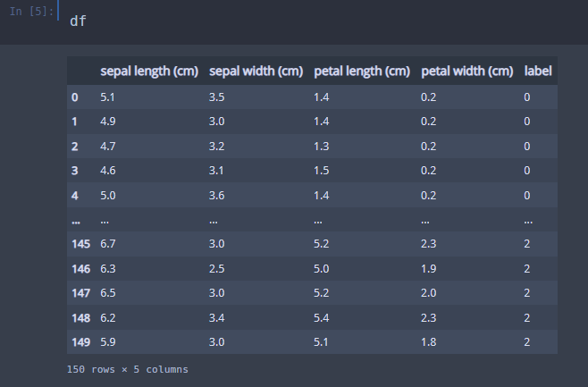Click the petal length (cm) column header
Screen dimensions: 588x387
pos(362,71)
